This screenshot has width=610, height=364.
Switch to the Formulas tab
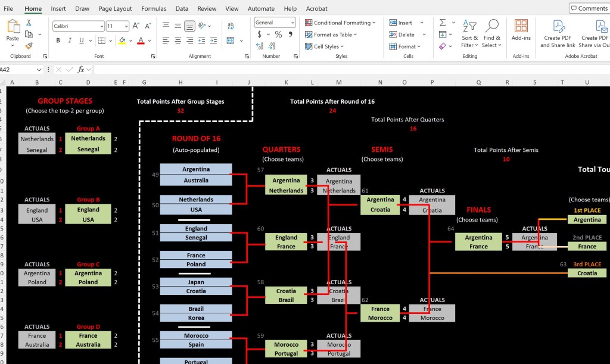click(x=154, y=8)
